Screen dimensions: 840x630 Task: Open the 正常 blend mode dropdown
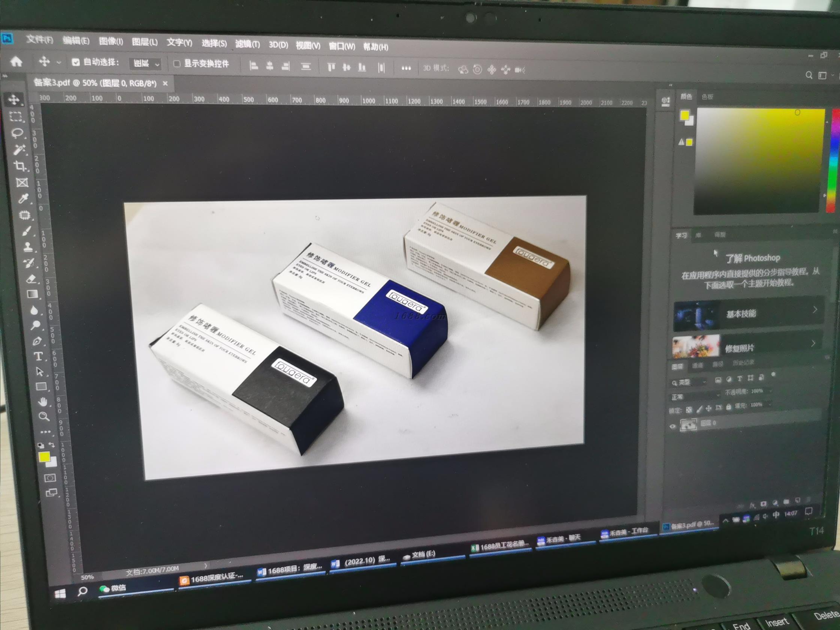[695, 396]
